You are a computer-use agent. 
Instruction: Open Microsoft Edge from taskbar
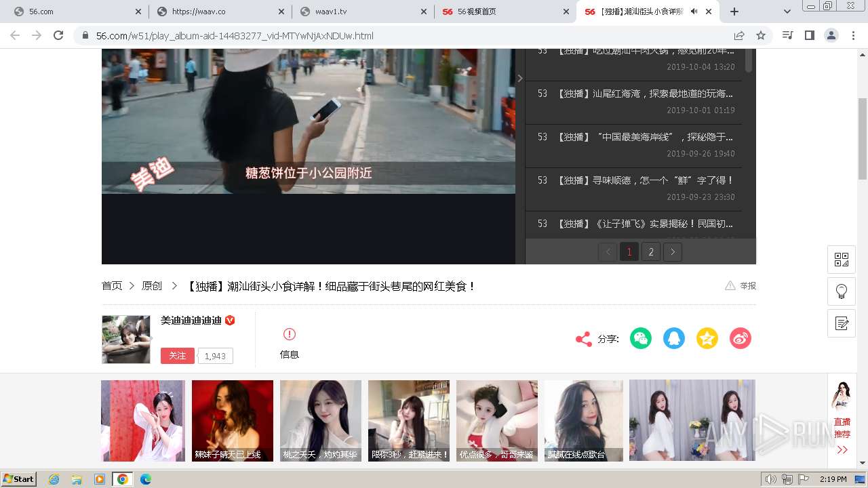click(145, 479)
